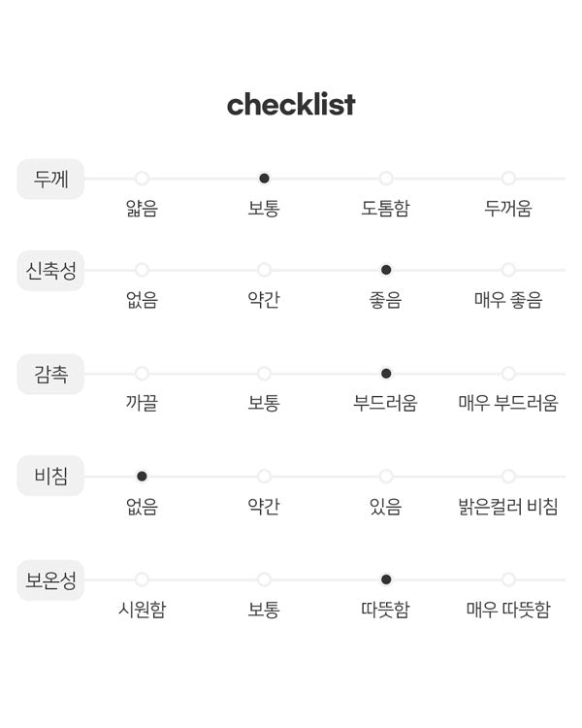The width and height of the screenshot is (582, 728).
Task: Select the 있음 see-through dot
Action: point(386,477)
